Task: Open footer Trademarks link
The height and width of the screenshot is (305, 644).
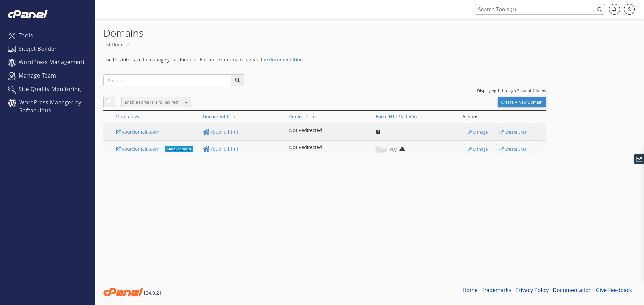Action: click(x=496, y=290)
